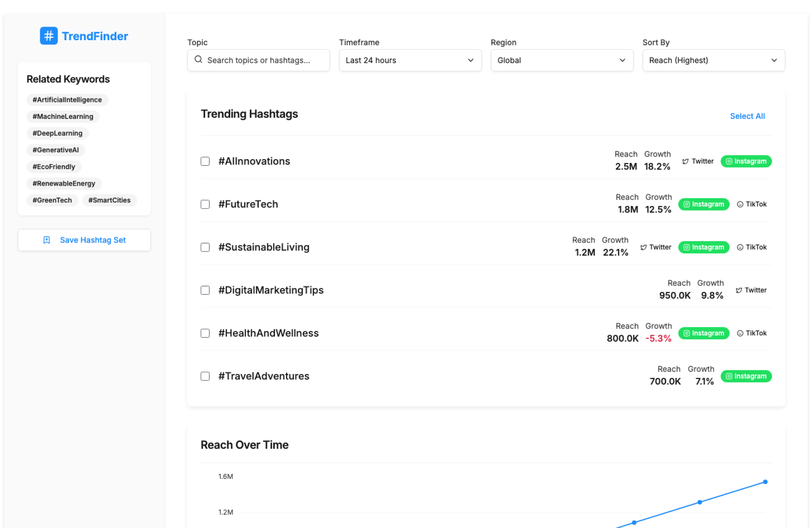Click the bookmark icon on Save Hashtag Set
Viewport: 812px width, 528px height.
(47, 240)
